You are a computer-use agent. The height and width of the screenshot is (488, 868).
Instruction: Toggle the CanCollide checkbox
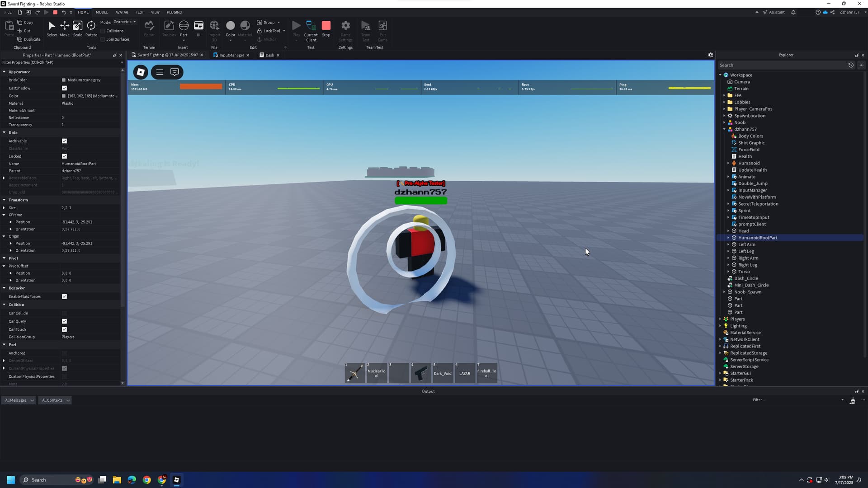(64, 313)
